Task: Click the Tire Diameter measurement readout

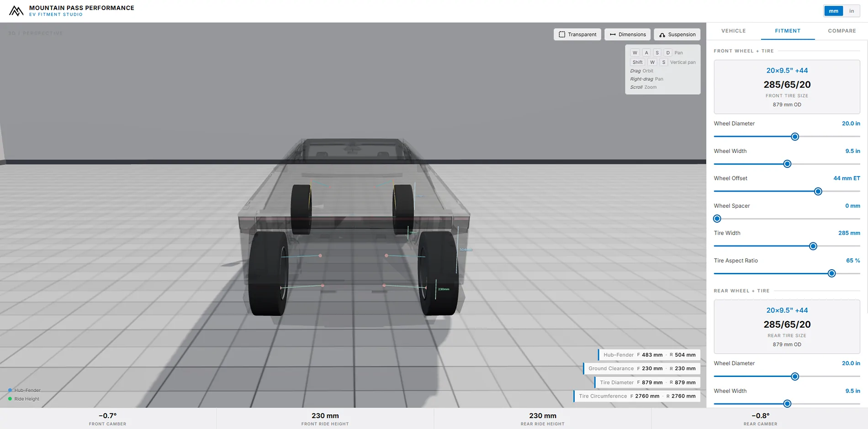Action: (647, 382)
